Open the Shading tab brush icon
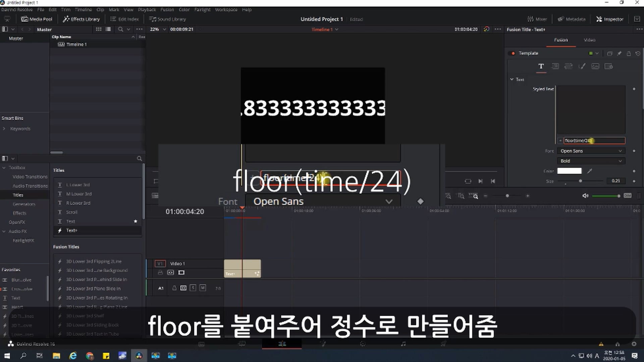This screenshot has height=362, width=644. point(582,66)
